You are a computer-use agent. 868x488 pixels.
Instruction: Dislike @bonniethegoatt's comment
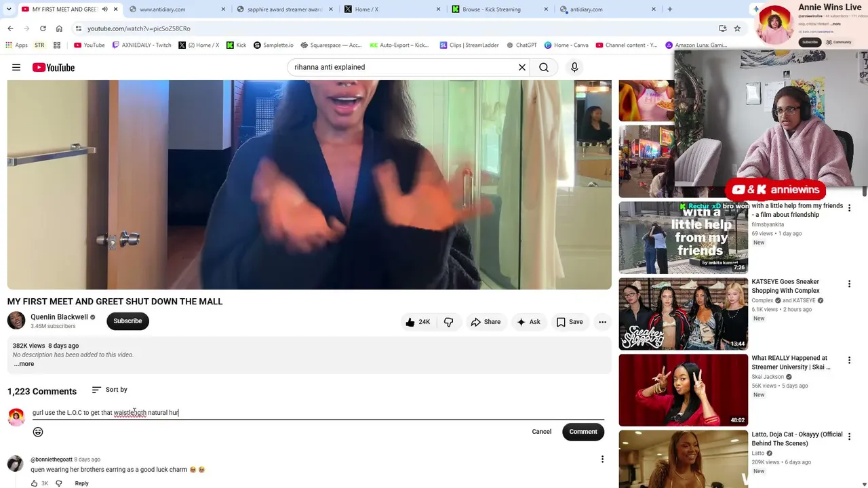click(x=59, y=483)
